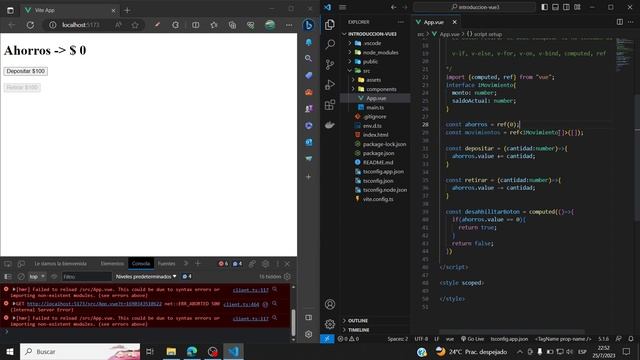The image size is (640, 360).
Task: Switch to DevTools Fuentes tab
Action: [167, 264]
